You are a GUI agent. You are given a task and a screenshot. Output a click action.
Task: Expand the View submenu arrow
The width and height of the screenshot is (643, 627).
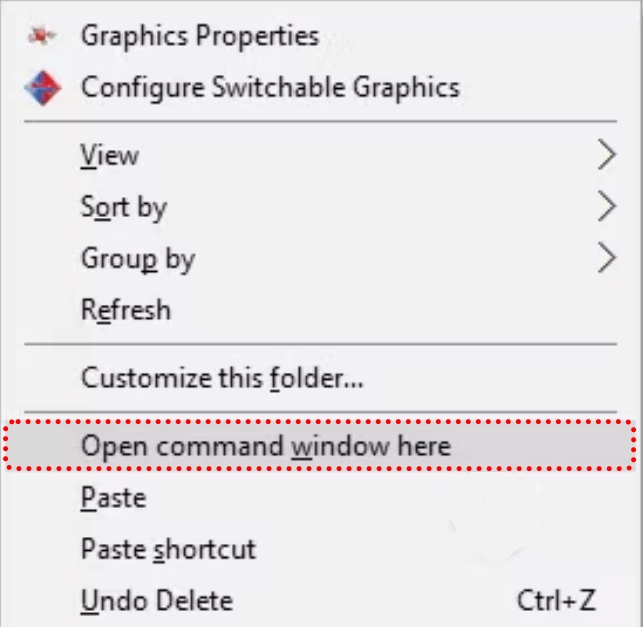point(606,155)
